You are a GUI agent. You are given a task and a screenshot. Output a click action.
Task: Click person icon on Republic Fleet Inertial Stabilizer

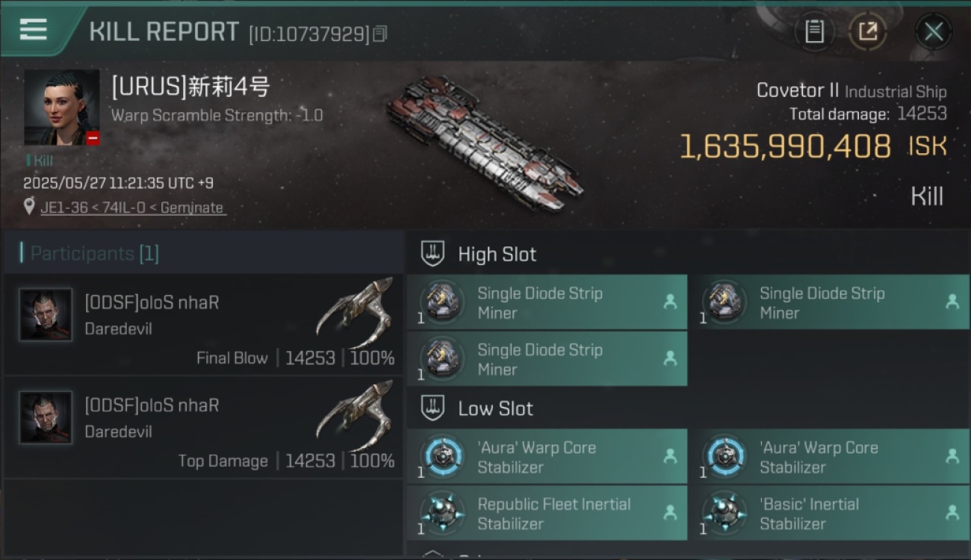point(670,512)
